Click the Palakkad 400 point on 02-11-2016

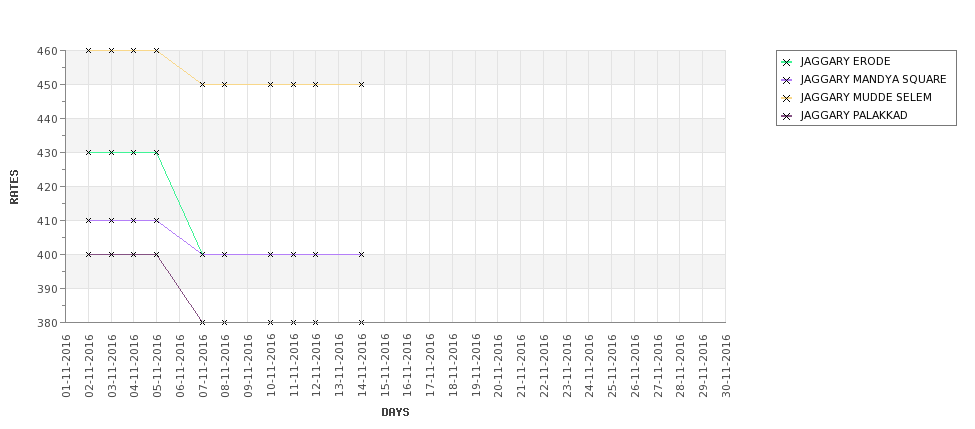[x=88, y=254]
